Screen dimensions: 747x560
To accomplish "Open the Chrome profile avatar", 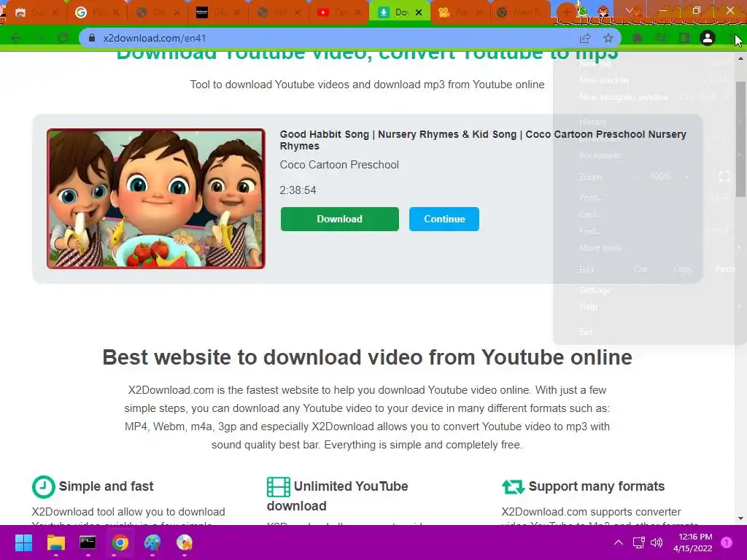I will tap(708, 38).
